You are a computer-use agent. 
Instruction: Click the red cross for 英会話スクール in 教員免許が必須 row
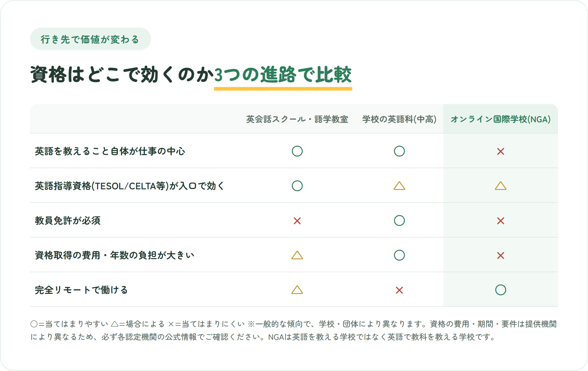point(297,221)
